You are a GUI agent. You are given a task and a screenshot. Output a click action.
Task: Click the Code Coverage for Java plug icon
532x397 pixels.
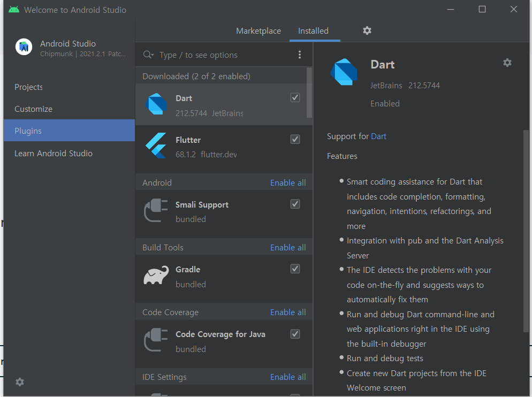point(156,340)
